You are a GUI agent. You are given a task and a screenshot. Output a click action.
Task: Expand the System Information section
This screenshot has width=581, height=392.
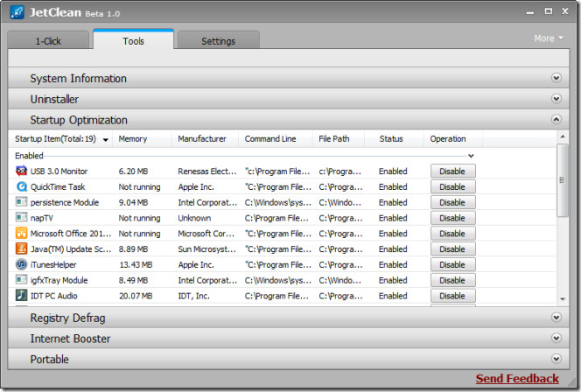pos(556,78)
